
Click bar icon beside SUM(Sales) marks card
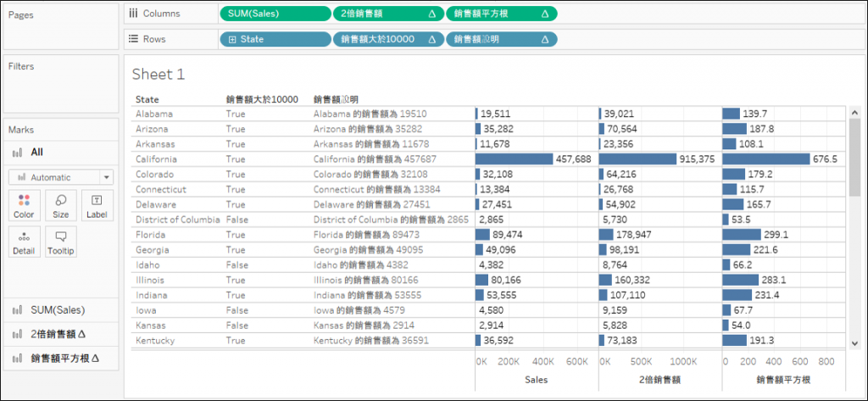[18, 310]
